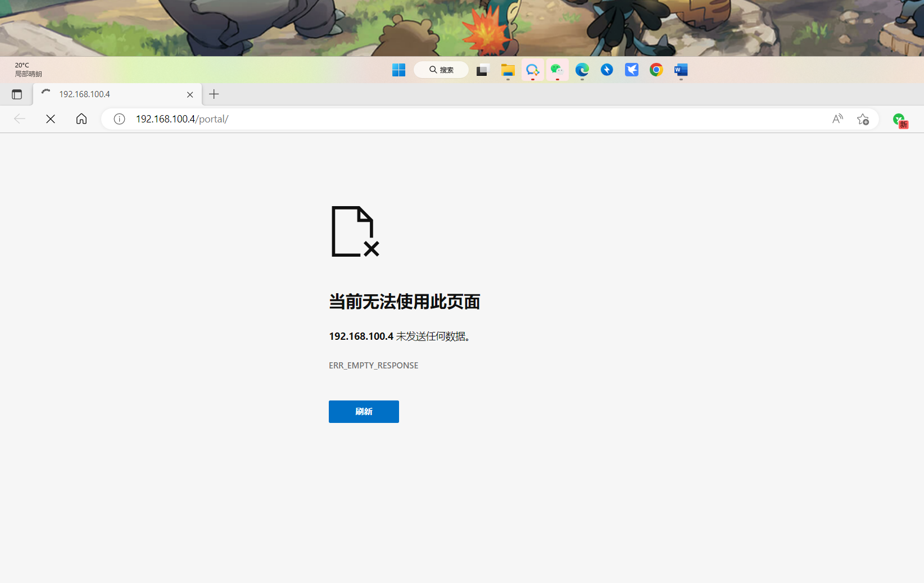
Task: View site information for 192.168.100.4
Action: [119, 119]
